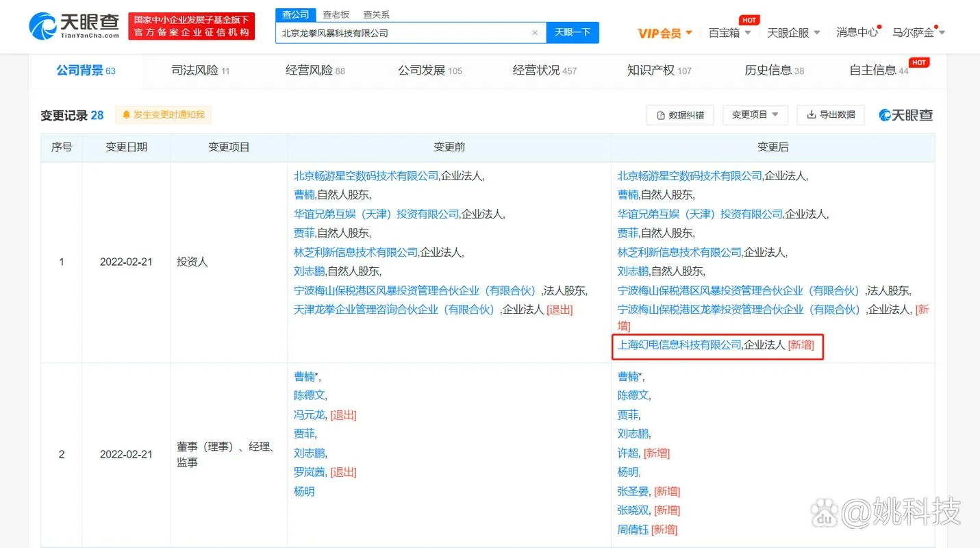Open 杨明 link in 变更后 row 2
This screenshot has height=548, width=980.
coord(628,472)
